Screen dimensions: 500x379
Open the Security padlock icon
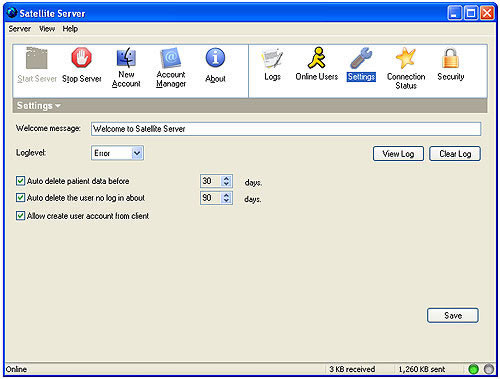click(450, 58)
